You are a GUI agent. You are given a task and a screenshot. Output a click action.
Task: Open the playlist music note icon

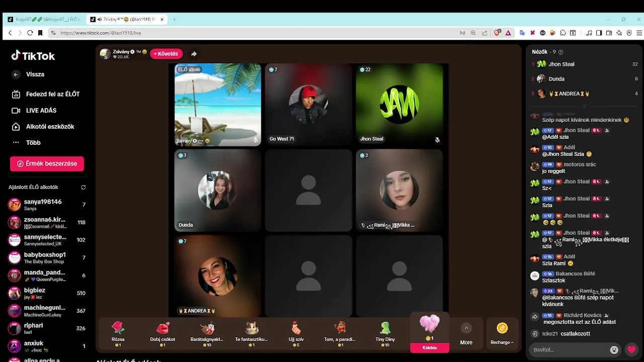pyautogui.click(x=589, y=33)
